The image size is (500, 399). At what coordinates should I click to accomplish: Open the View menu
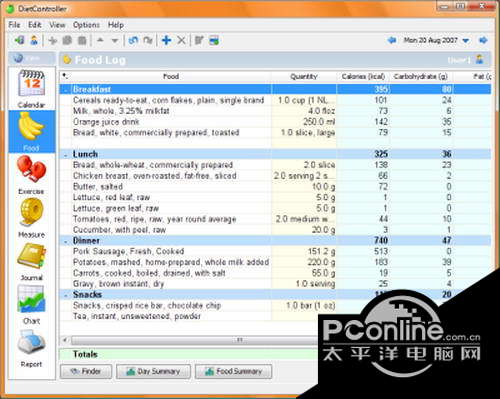tap(57, 25)
